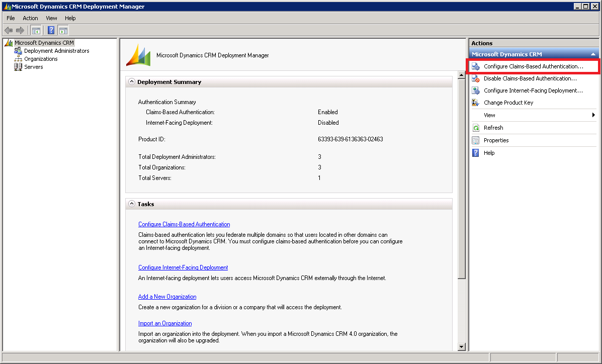The height and width of the screenshot is (364, 602).
Task: Click the Product ID value 63393-639-6136363-02463
Action: [x=351, y=139]
